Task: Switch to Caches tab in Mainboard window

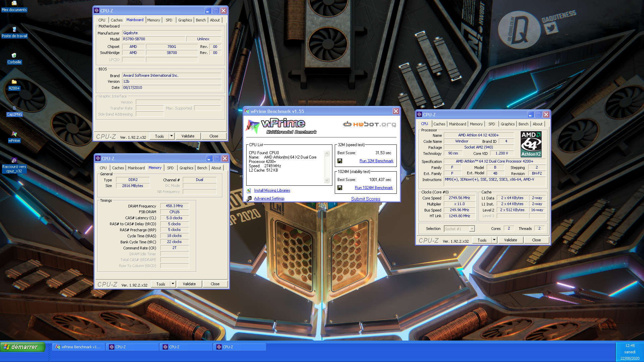Action: [x=116, y=20]
